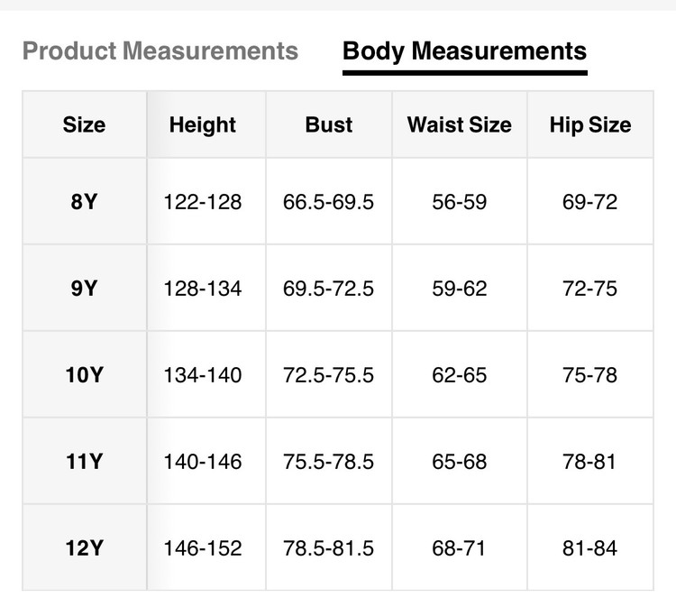Select the 8Y size row label
676x616 pixels.
(x=84, y=202)
